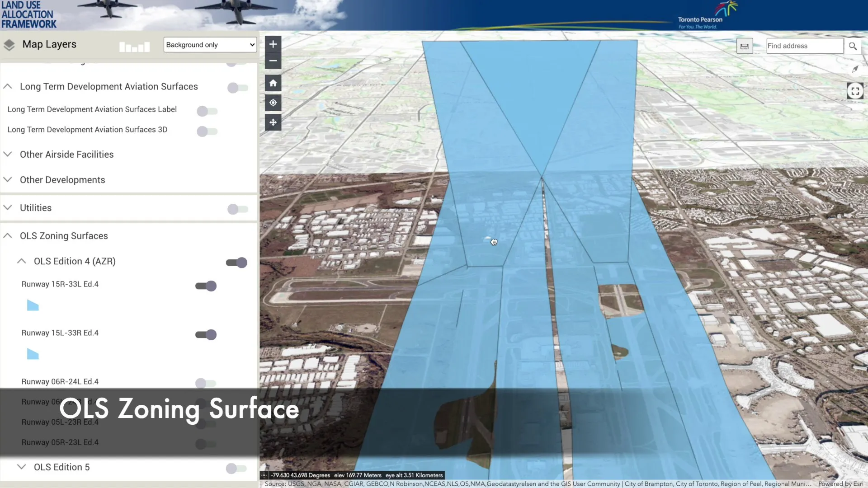This screenshot has width=868, height=488.
Task: Click the search magnifier icon
Action: (853, 46)
